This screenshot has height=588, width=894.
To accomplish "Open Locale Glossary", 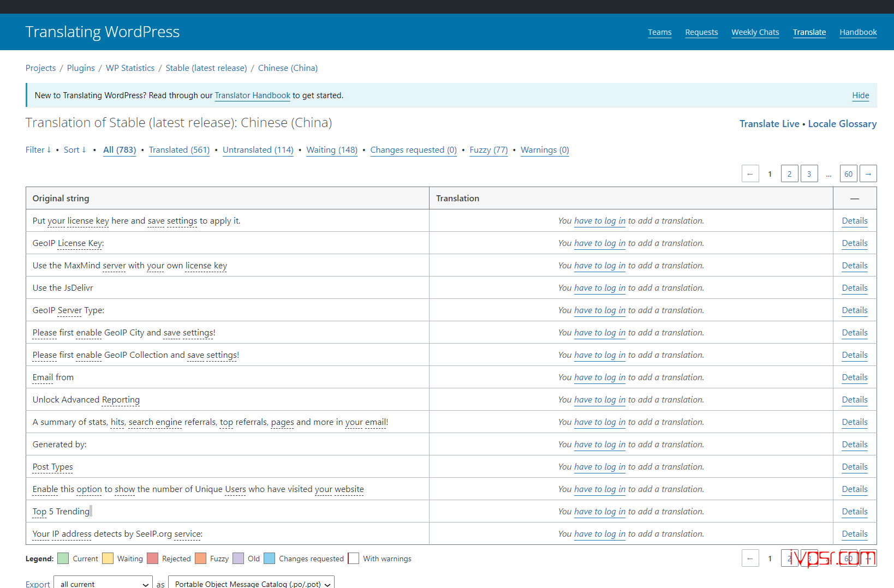I will (842, 124).
